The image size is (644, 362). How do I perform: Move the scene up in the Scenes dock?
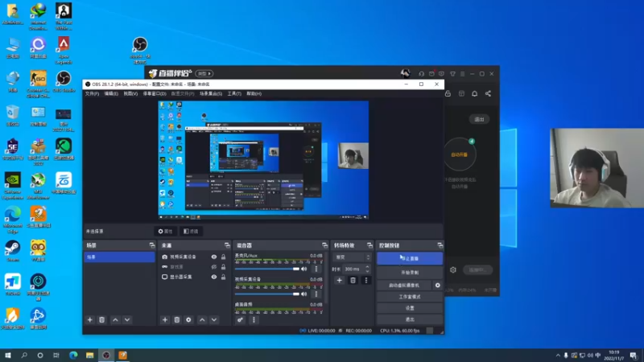click(x=115, y=319)
